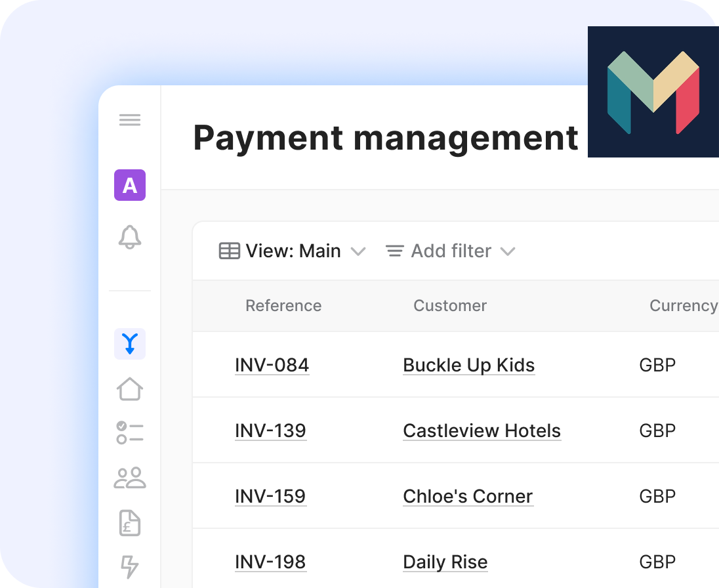Viewport: 719px width, 588px height.
Task: Open customer Castleview Hotels
Action: point(482,430)
